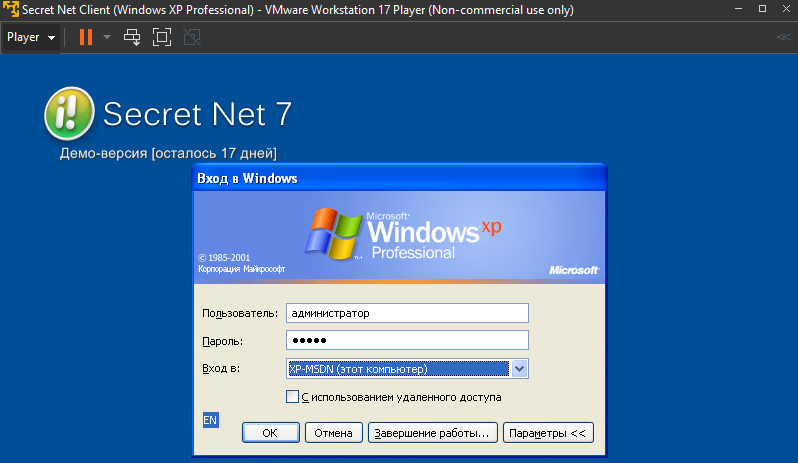Click the VMware Player app icon in the title bar
This screenshot has height=463, width=798.
11,10
